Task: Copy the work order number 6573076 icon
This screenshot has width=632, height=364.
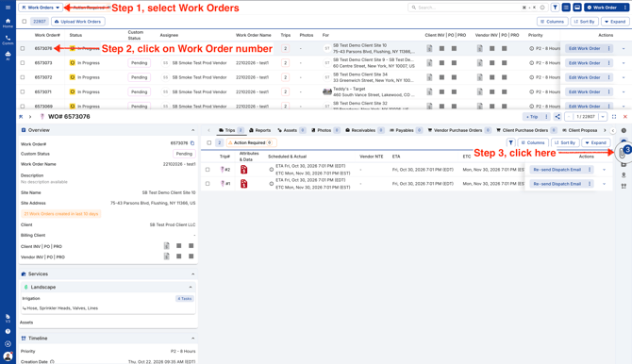Action: tap(192, 143)
